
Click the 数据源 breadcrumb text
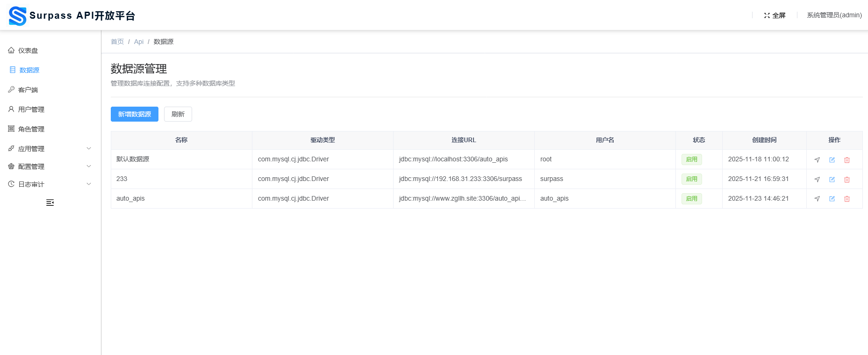(164, 42)
